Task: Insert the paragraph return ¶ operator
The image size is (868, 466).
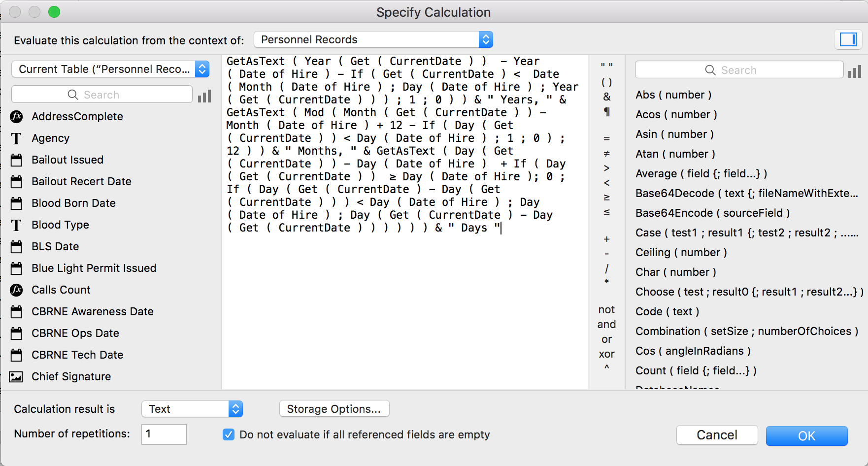Action: (x=607, y=112)
